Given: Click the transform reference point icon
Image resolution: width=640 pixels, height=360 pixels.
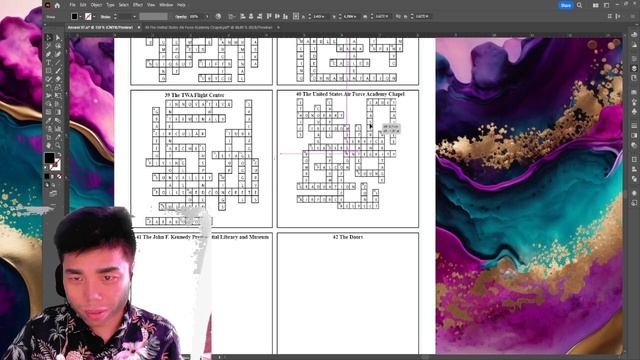Looking at the screenshot, I should pyautogui.click(x=296, y=16).
